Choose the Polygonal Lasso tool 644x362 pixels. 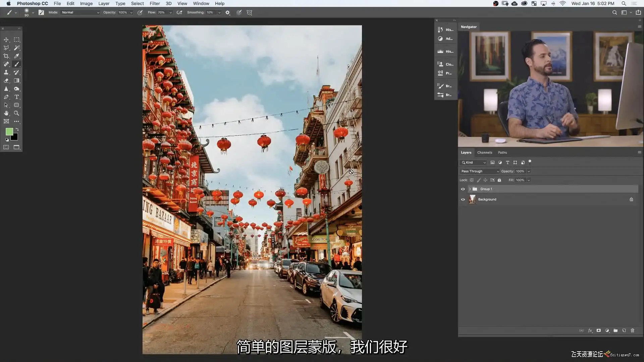[x=6, y=48]
